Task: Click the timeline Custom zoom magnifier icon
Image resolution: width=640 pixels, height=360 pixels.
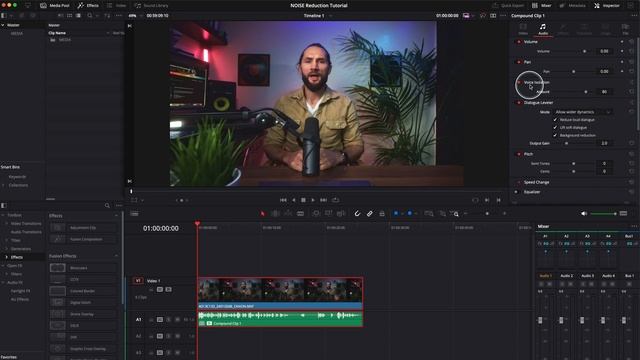Action: [x=454, y=213]
